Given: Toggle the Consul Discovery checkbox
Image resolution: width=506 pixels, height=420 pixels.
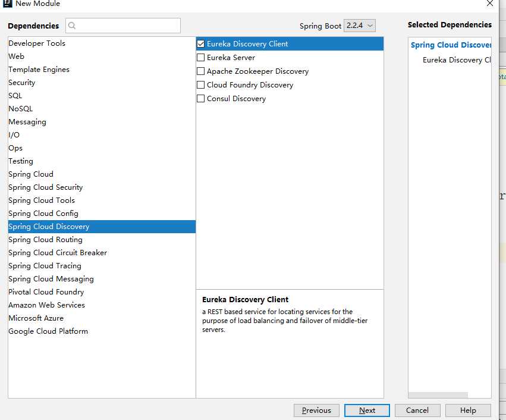Looking at the screenshot, I should [201, 99].
